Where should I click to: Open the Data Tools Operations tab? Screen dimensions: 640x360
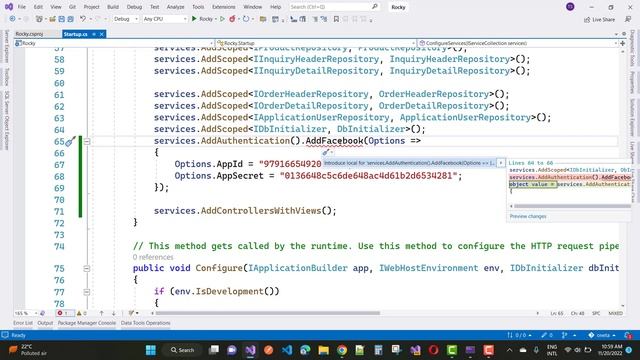(x=146, y=323)
